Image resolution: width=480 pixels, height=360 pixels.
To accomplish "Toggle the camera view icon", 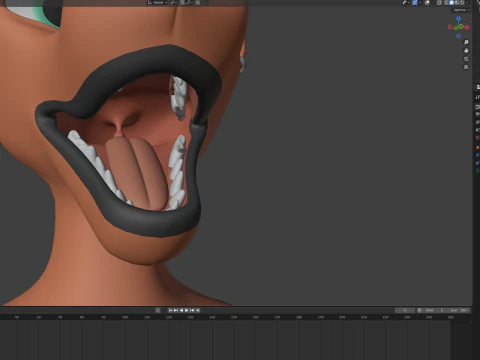I will [466, 59].
